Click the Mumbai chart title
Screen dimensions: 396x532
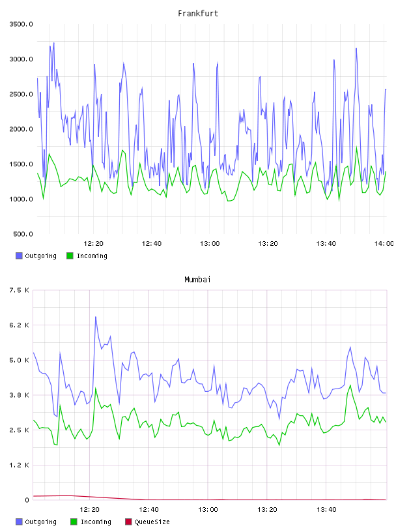pos(197,280)
